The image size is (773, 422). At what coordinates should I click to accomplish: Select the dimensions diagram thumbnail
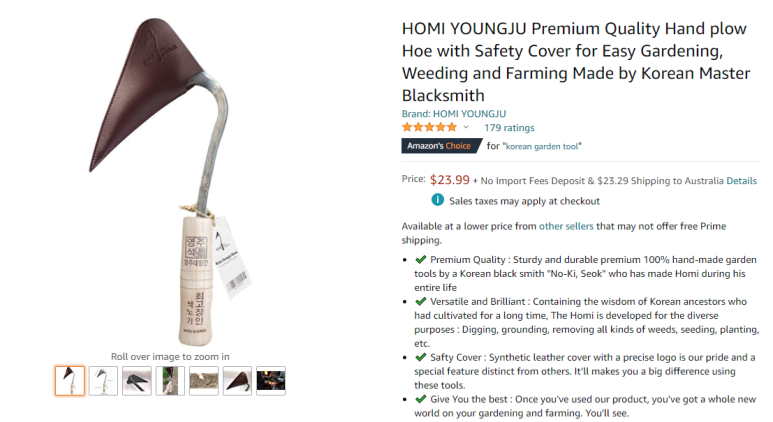pos(103,380)
